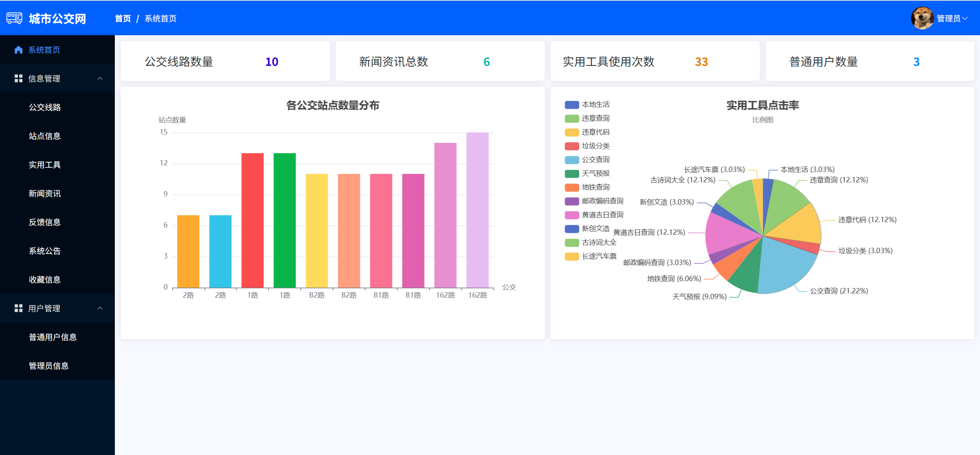Viewport: 980px width, 455px height.
Task: Toggle the 地铁查询 legend icon
Action: [572, 187]
